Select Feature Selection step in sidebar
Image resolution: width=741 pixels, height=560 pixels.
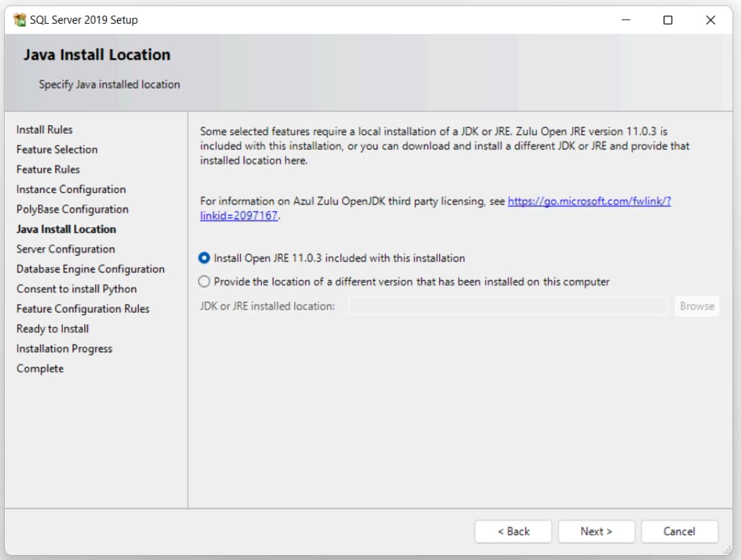[57, 150]
